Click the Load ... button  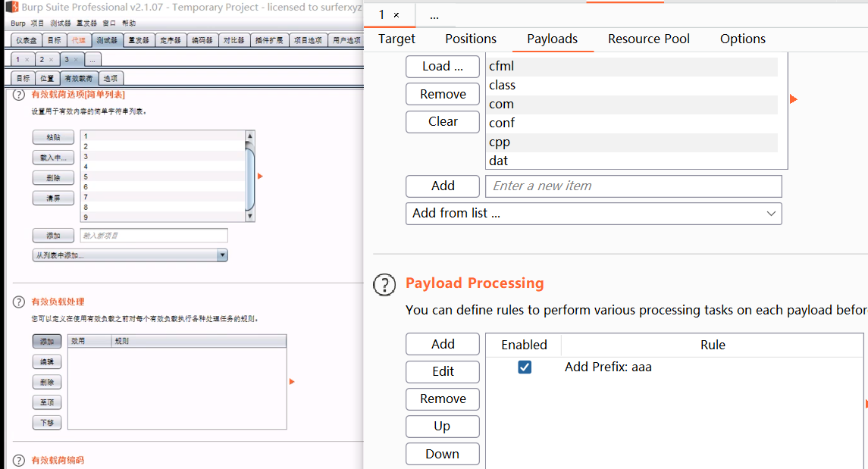pos(442,67)
